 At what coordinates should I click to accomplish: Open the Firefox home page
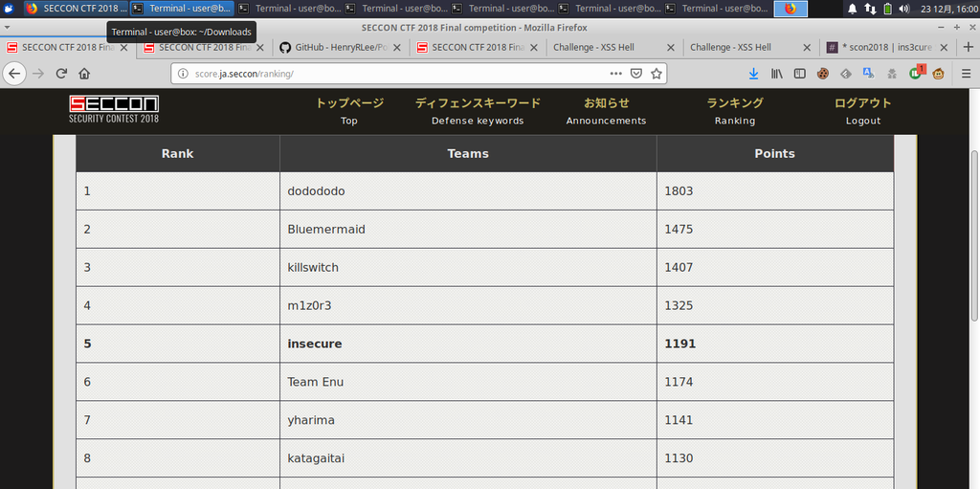(x=84, y=74)
